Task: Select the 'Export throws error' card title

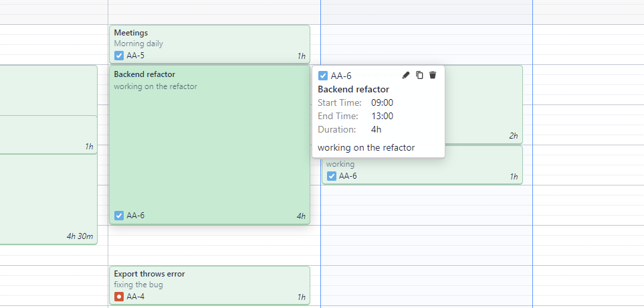Action: tap(150, 274)
